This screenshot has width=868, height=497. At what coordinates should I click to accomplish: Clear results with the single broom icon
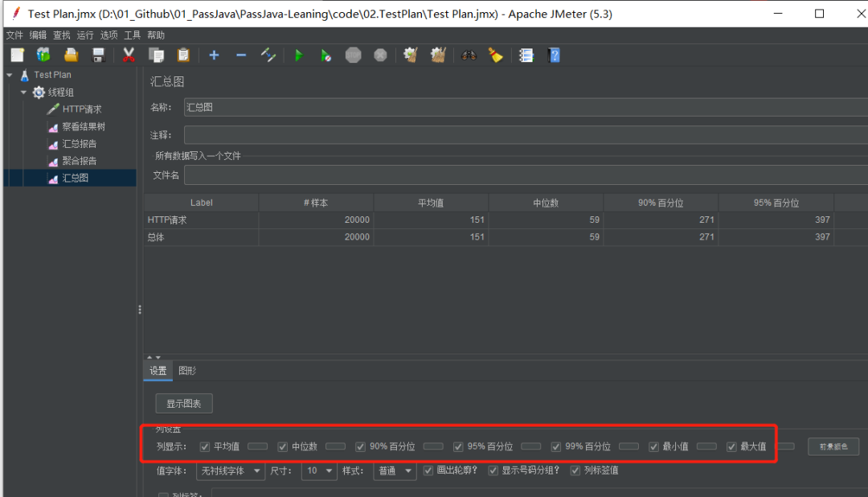pyautogui.click(x=410, y=55)
